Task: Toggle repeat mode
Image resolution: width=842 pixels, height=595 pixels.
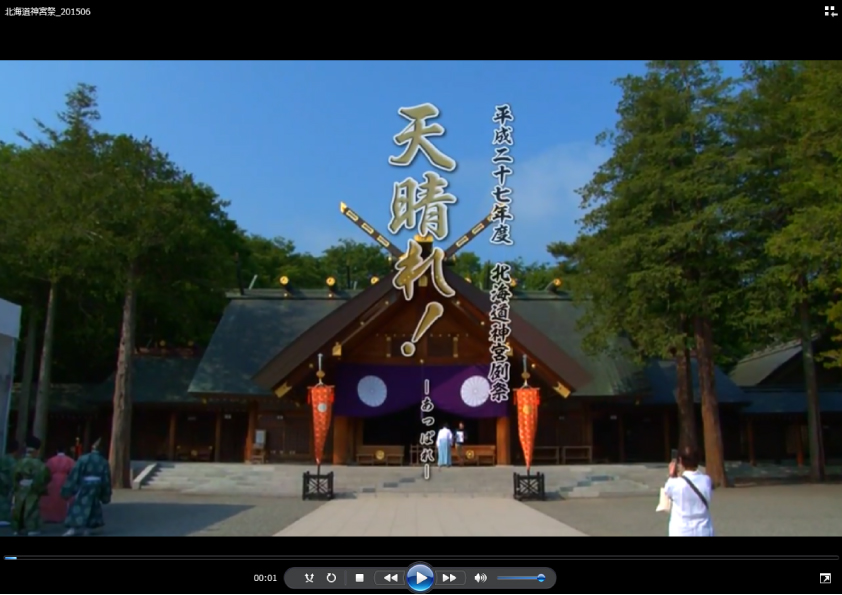Action: pos(331,578)
